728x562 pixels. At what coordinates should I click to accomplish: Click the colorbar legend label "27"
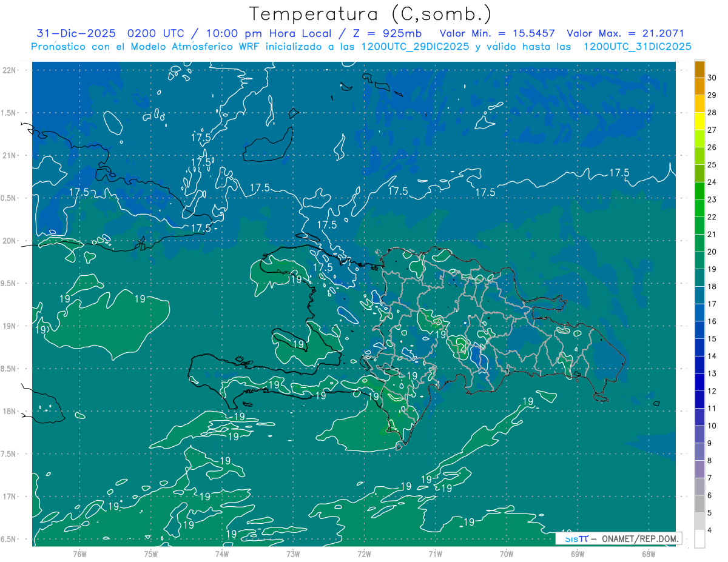712,130
